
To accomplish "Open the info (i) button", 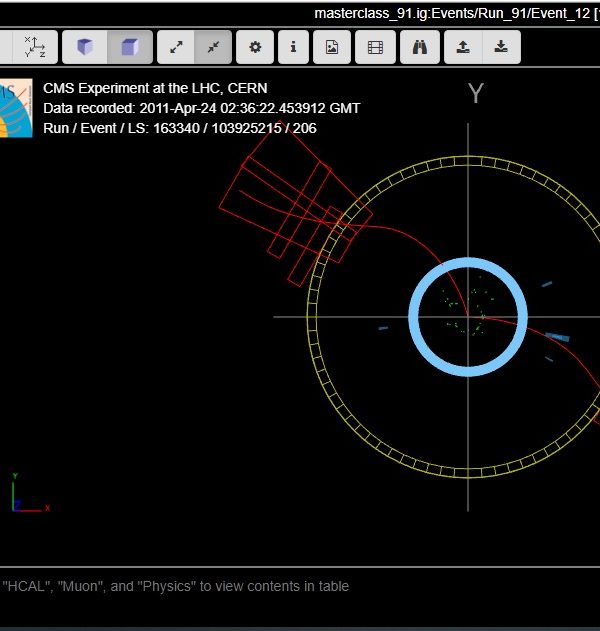I will point(293,47).
